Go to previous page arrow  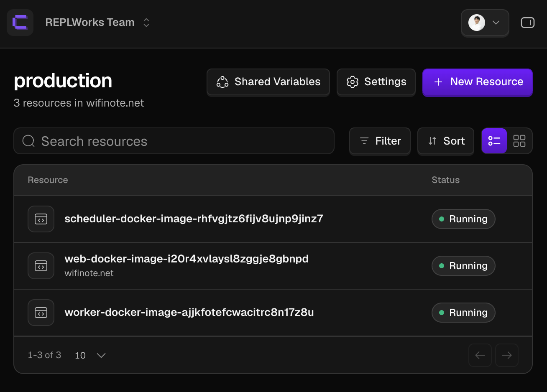pyautogui.click(x=480, y=355)
